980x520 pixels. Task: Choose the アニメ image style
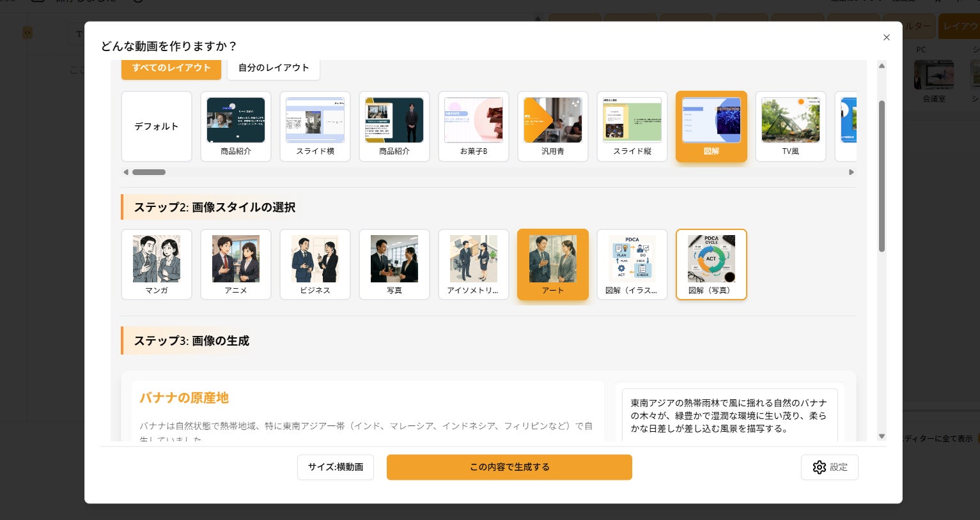pyautogui.click(x=236, y=264)
